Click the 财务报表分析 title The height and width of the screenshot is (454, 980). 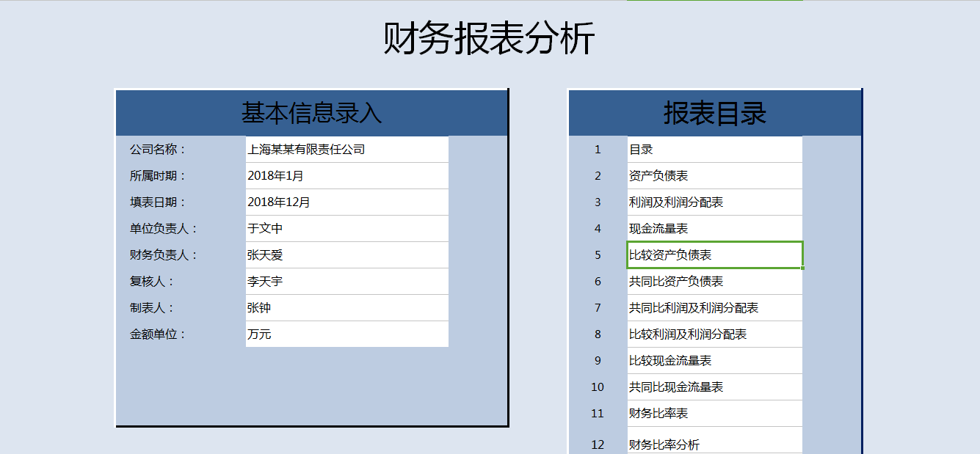[489, 39]
